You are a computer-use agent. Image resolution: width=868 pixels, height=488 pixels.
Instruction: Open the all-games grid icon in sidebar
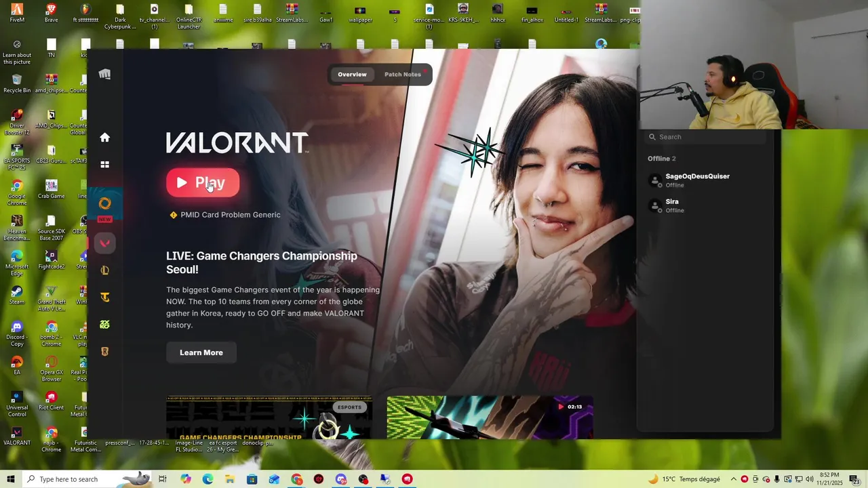[x=104, y=165]
